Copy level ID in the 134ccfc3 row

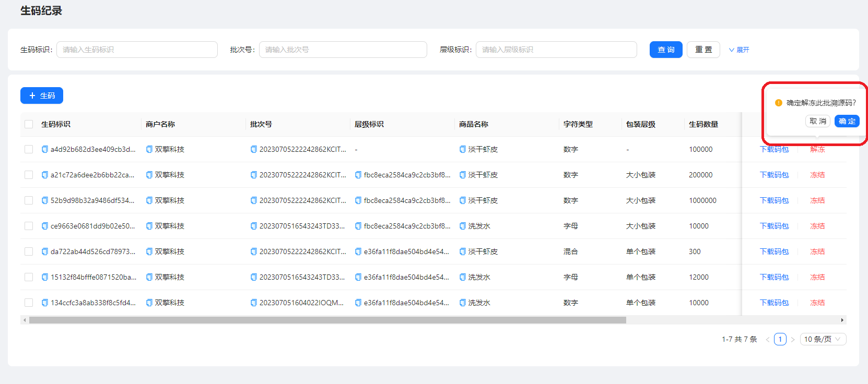[358, 303]
